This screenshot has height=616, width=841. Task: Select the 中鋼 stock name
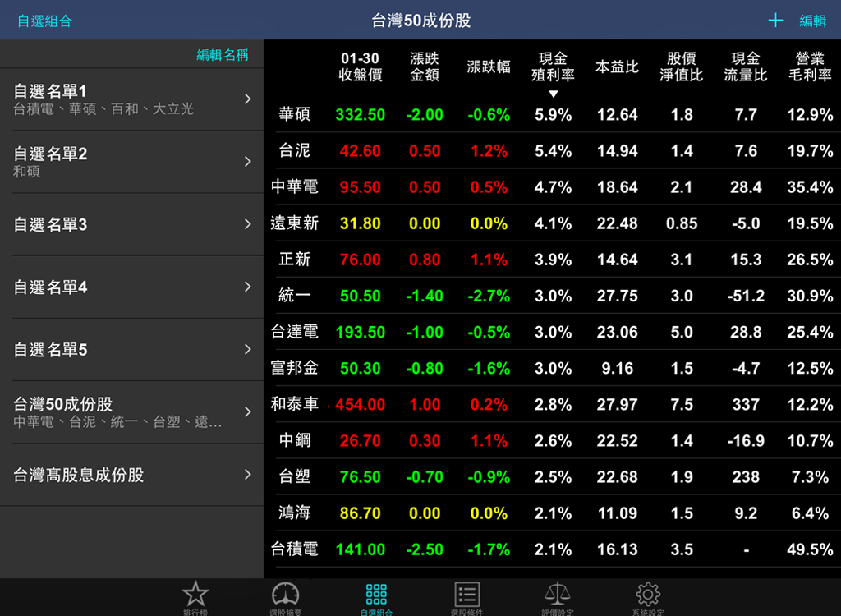coord(295,440)
